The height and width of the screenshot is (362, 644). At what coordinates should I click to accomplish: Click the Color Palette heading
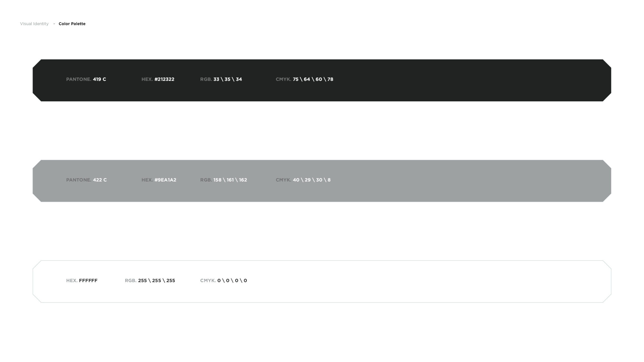[72, 24]
